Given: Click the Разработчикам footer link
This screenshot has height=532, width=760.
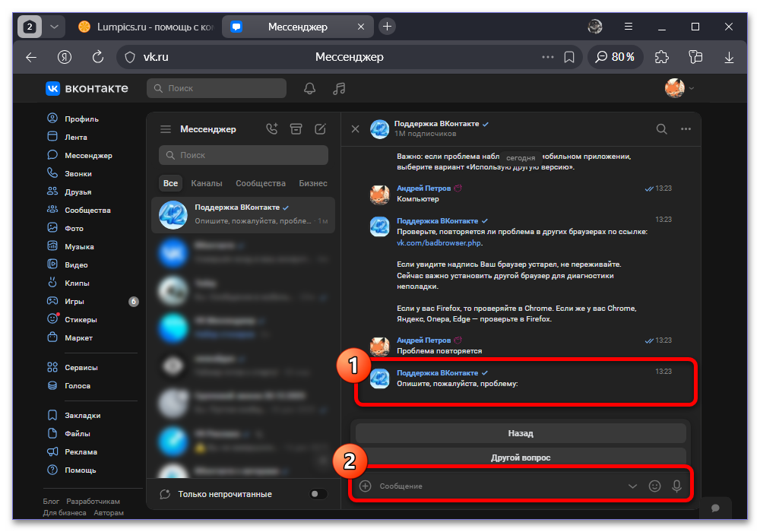Looking at the screenshot, I should (x=93, y=501).
